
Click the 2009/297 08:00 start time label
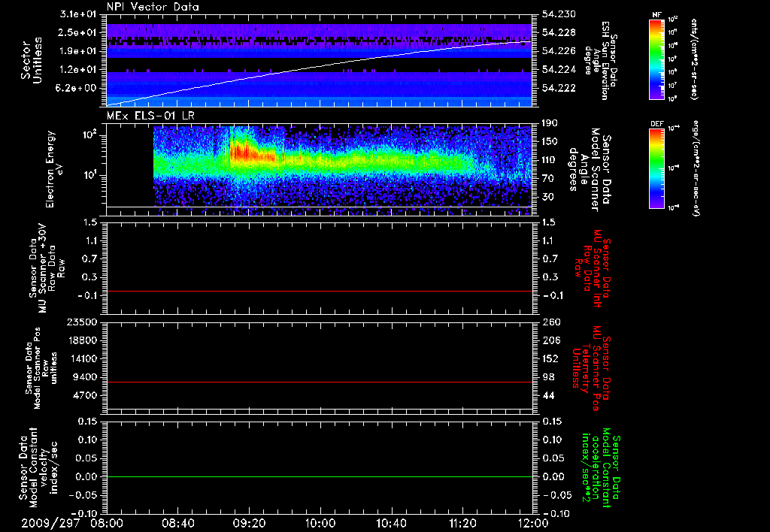click(x=72, y=523)
